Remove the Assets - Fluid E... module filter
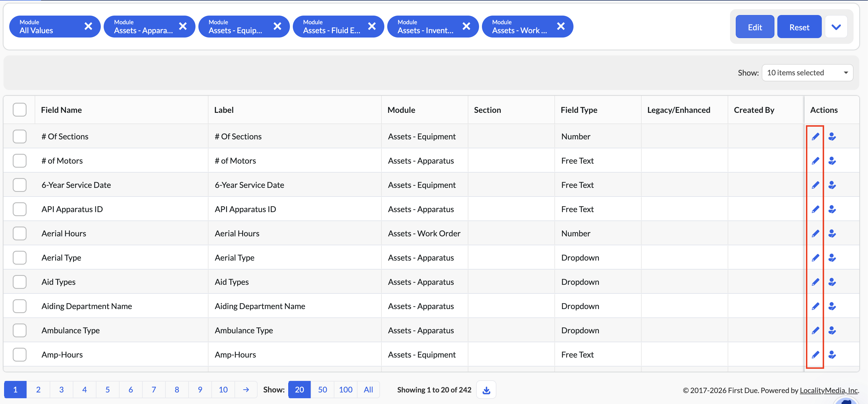Image resolution: width=868 pixels, height=404 pixels. click(372, 26)
